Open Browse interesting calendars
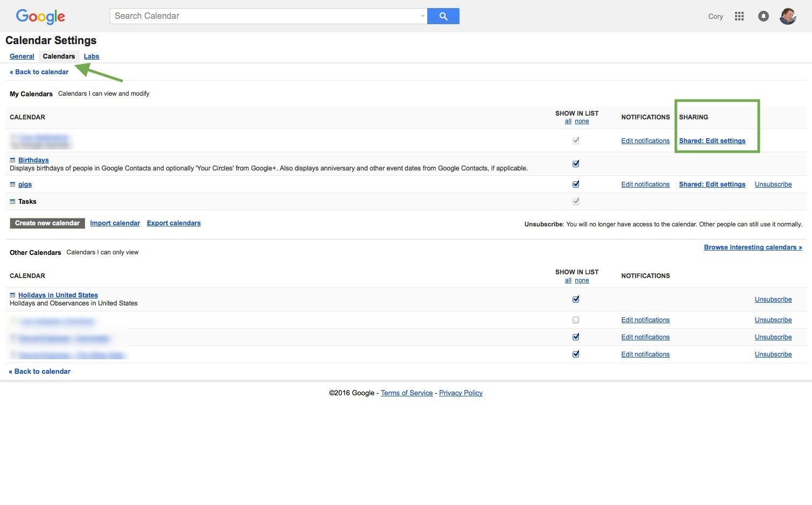This screenshot has width=812, height=505. click(752, 247)
